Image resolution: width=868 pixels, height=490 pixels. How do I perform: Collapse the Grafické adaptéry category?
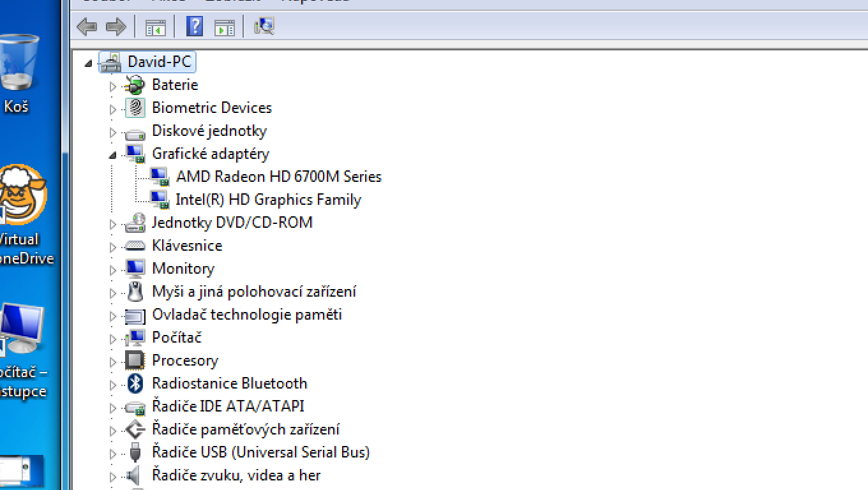(x=113, y=154)
